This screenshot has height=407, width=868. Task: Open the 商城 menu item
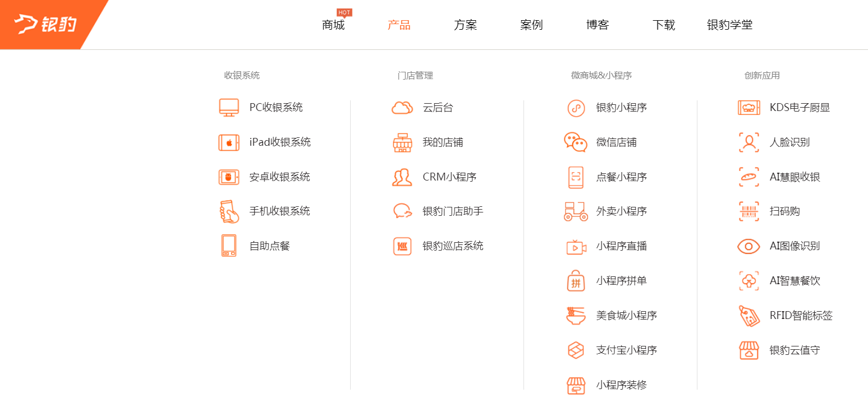point(333,25)
